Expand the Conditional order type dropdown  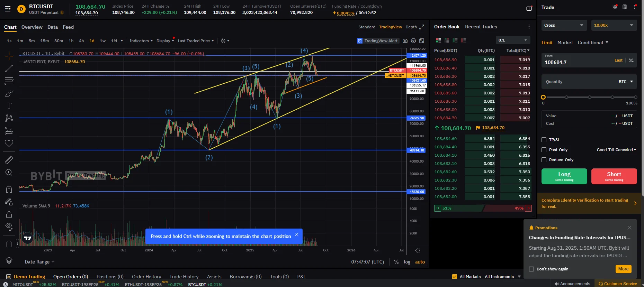593,43
